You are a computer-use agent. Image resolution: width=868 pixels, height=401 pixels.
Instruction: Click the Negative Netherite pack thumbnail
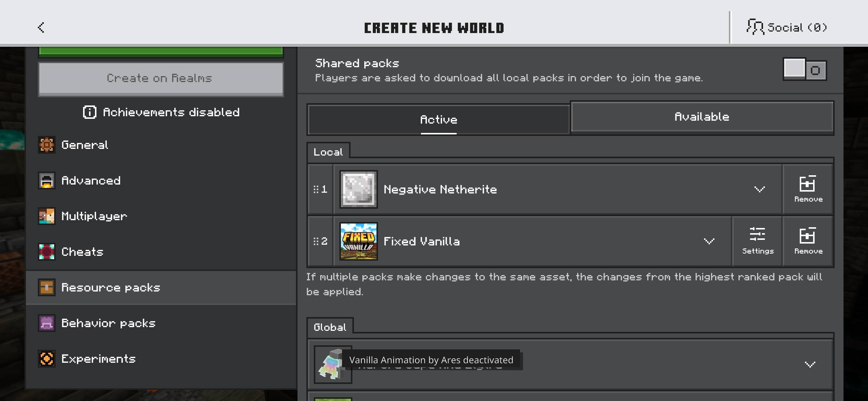click(x=359, y=189)
